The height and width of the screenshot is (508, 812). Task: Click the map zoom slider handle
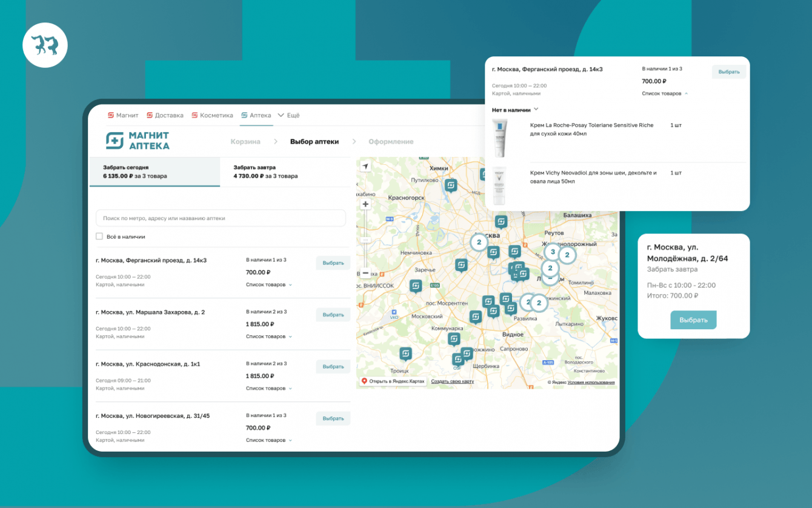coord(365,241)
